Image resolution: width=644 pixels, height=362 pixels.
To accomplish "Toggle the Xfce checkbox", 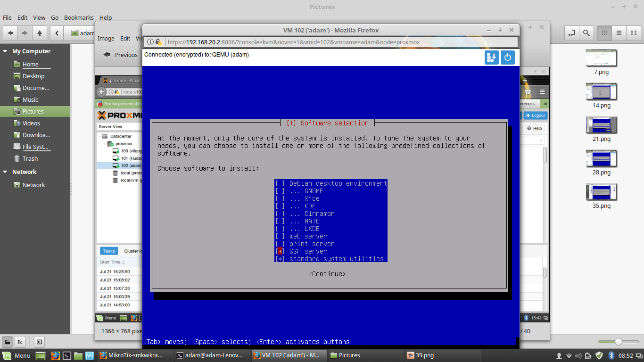I will (280, 198).
